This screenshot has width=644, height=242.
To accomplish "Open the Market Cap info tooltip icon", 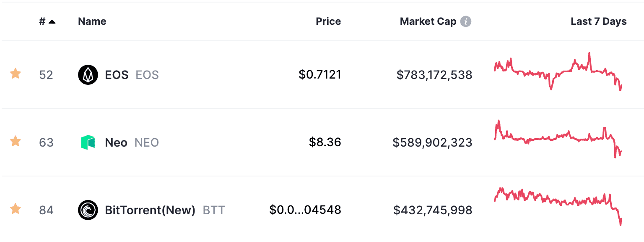I will tap(466, 21).
